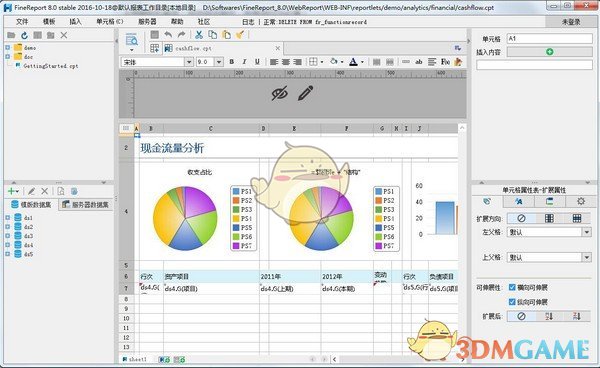
Task: Open the font name dropdown
Action: [189, 62]
